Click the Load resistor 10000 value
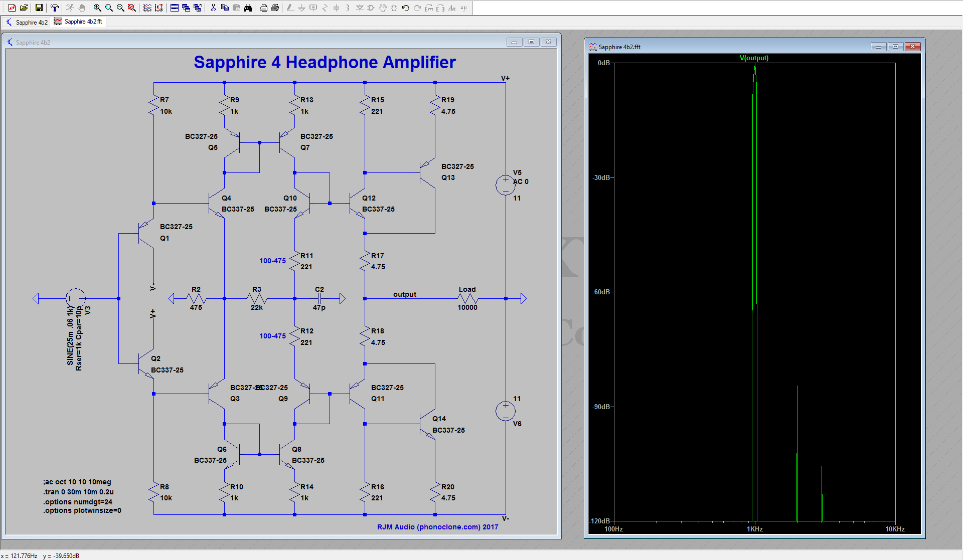Image resolution: width=963 pixels, height=560 pixels. click(467, 307)
